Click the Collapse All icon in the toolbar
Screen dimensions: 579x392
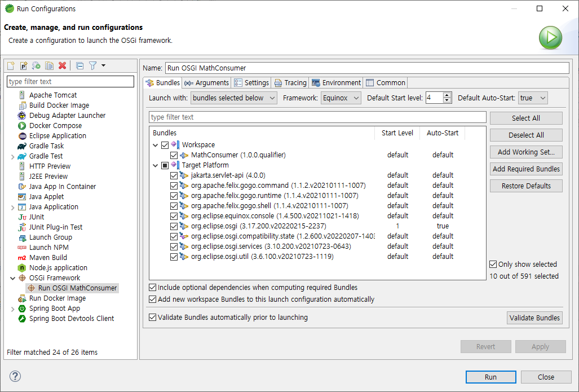tap(79, 66)
